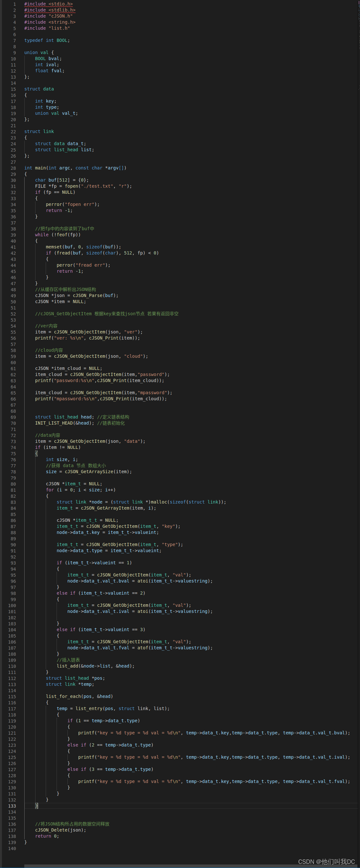
Task: Place cursor on '#include "cJSON.h"' line
Action: [48, 16]
